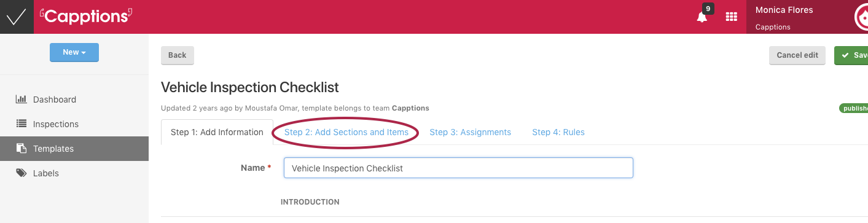The image size is (868, 223).
Task: Click the Cancel edit button
Action: 797,55
